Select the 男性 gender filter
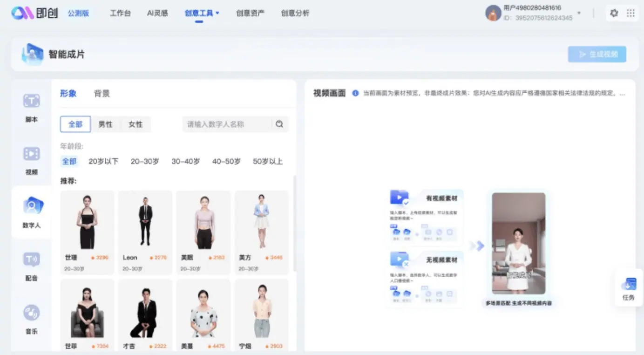644x355 pixels. click(x=105, y=124)
